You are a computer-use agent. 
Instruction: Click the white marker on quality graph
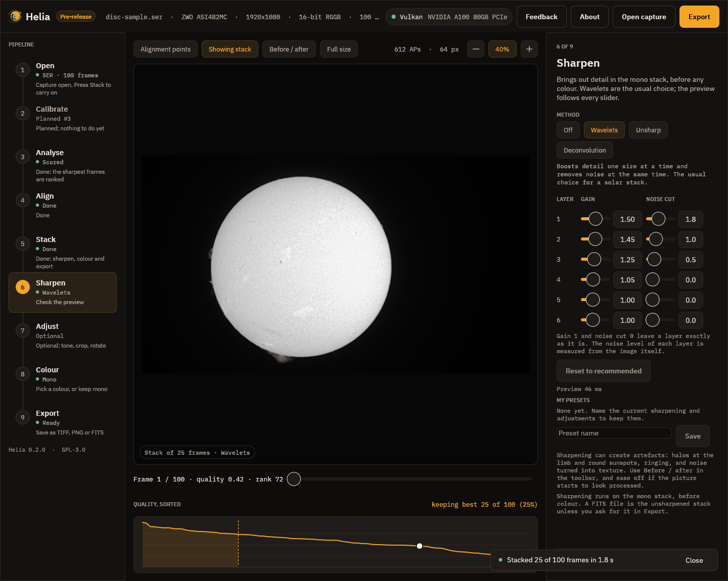click(x=420, y=546)
